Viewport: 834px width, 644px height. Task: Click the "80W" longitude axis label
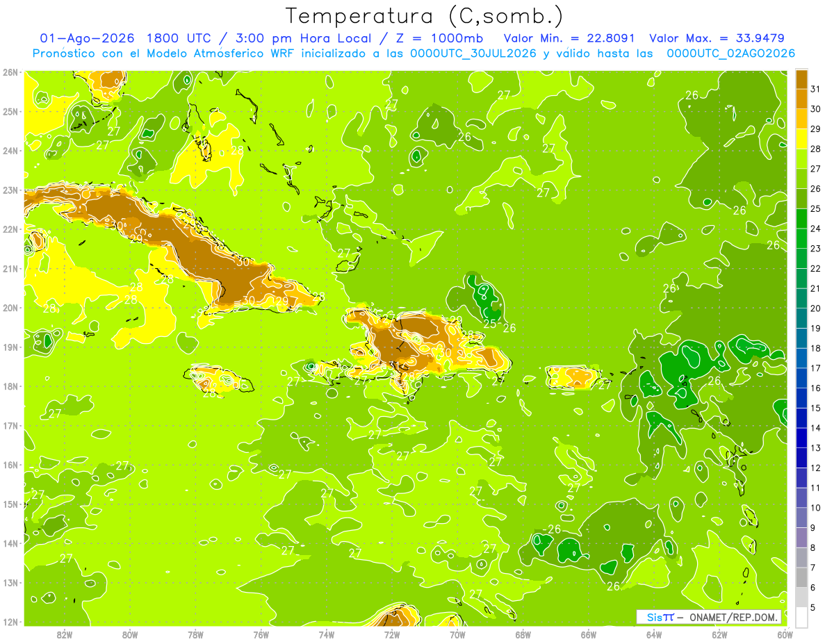pos(130,634)
